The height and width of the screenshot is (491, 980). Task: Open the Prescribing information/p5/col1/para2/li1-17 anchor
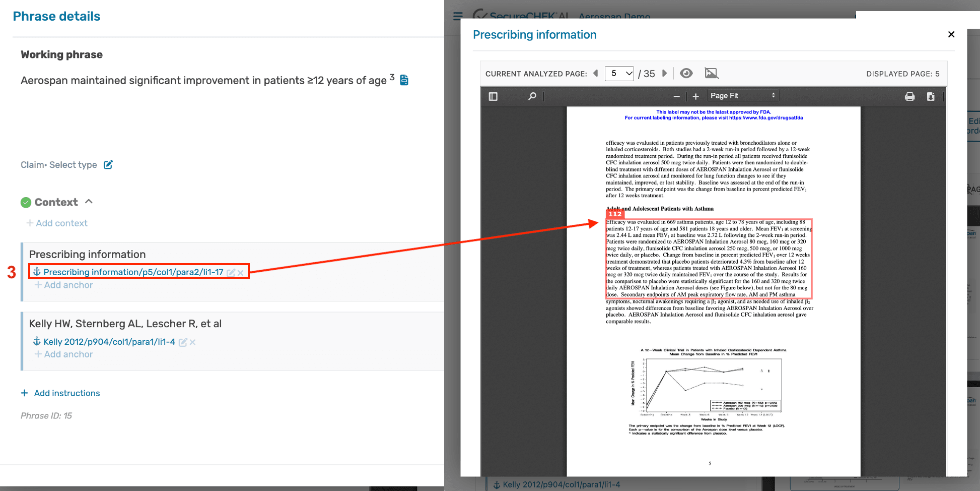coord(133,272)
